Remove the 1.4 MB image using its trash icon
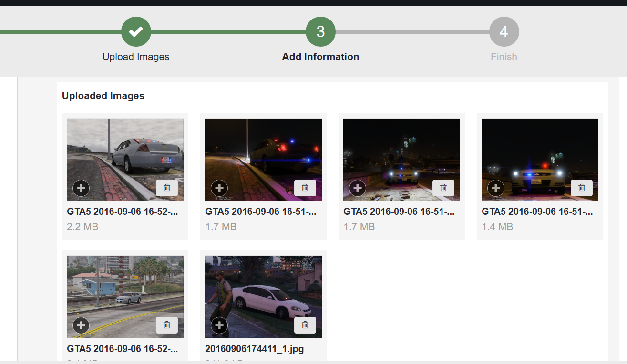The width and height of the screenshot is (627, 364). (582, 188)
